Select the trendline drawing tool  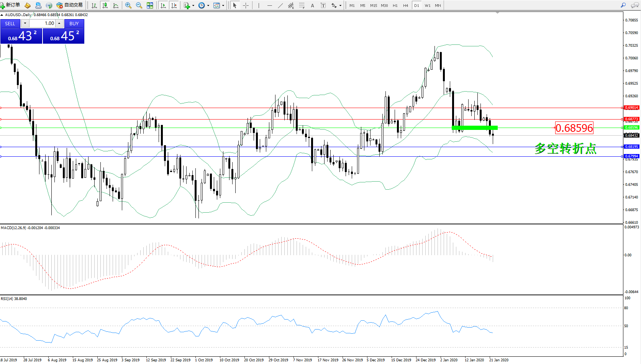pyautogui.click(x=280, y=5)
